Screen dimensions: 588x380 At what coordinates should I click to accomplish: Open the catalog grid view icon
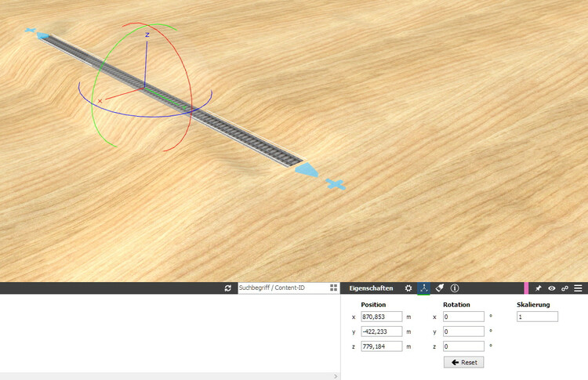coord(333,288)
